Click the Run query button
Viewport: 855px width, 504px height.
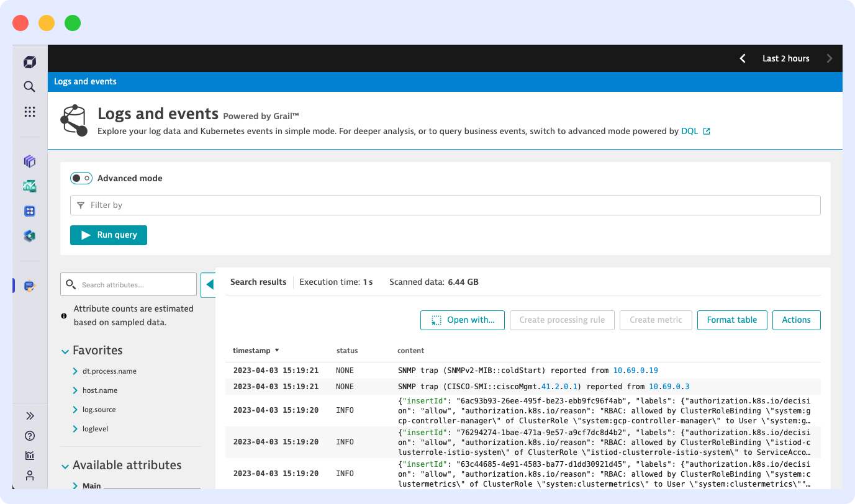(x=108, y=235)
